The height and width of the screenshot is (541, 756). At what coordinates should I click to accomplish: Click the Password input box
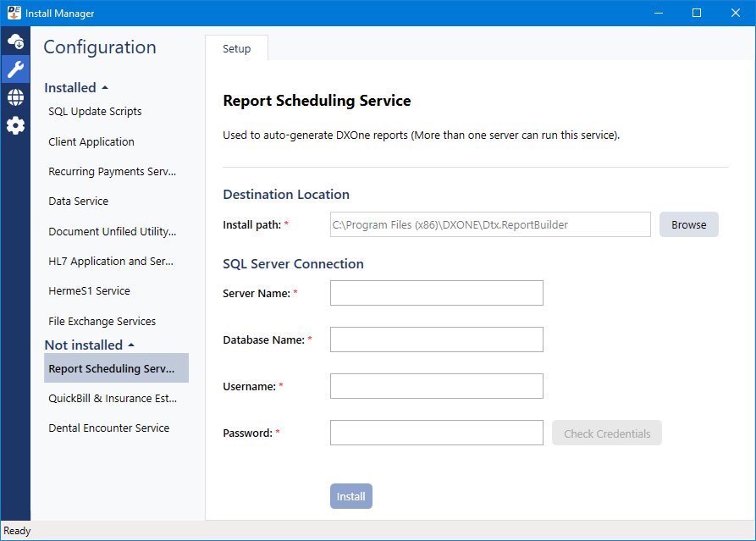pos(436,433)
